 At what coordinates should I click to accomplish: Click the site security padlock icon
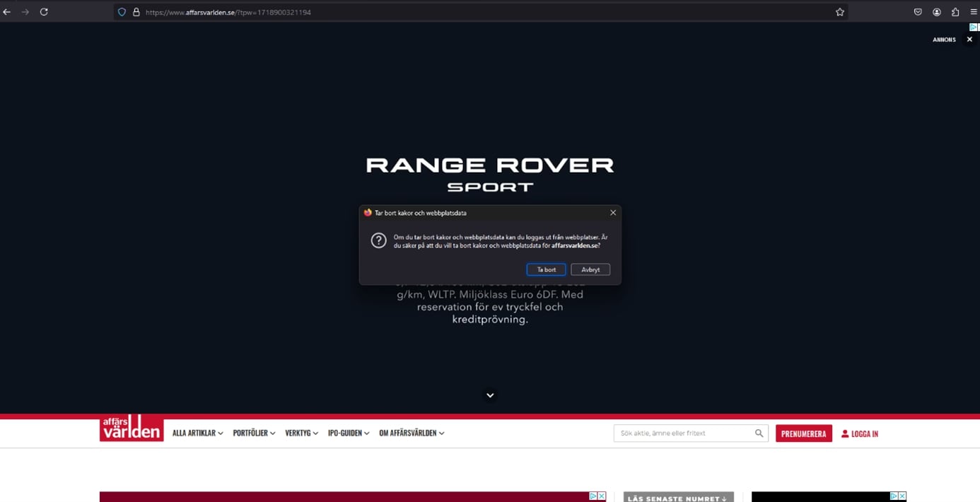coord(136,12)
